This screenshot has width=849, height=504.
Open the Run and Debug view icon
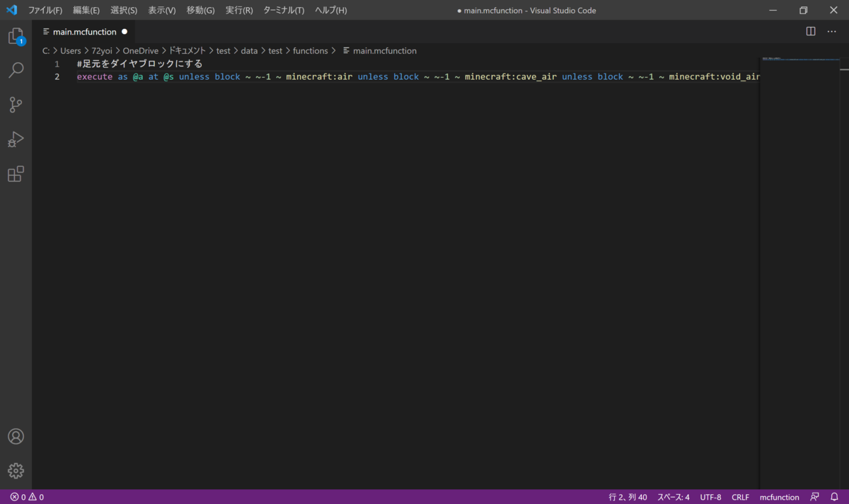tap(16, 139)
